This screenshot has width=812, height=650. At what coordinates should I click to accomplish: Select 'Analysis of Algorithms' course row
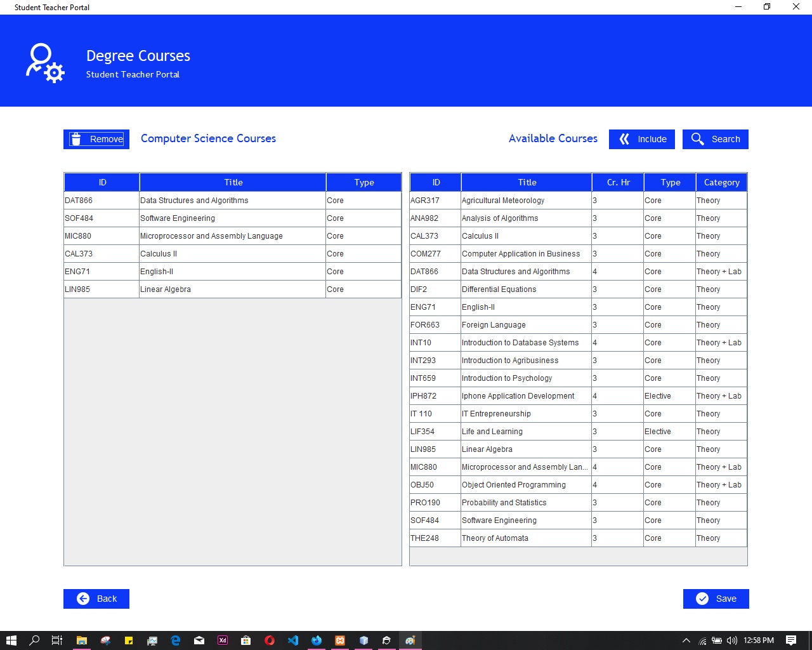click(x=579, y=218)
